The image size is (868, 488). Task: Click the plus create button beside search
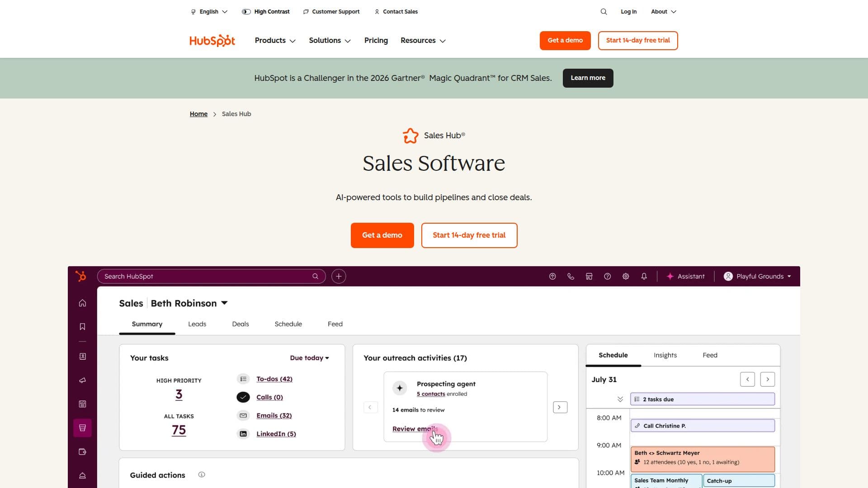(339, 277)
